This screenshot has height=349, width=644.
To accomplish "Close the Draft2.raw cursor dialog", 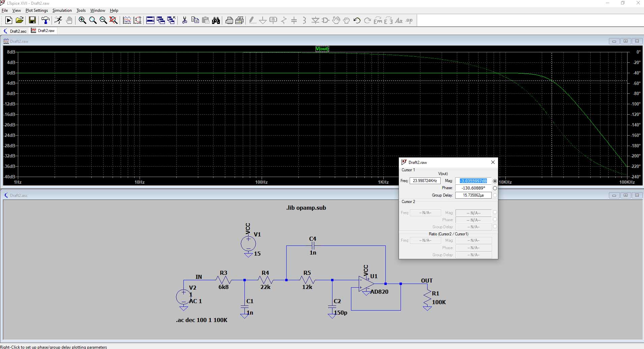I will pyautogui.click(x=493, y=162).
